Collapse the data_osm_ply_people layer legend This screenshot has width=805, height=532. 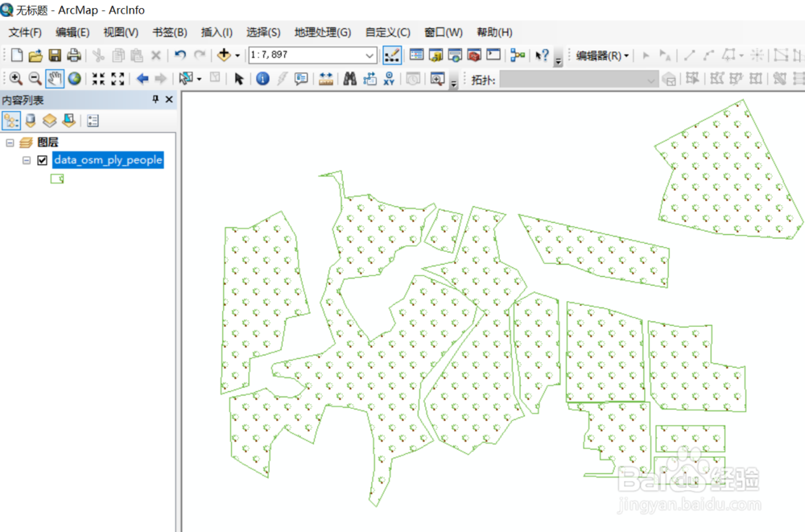27,160
